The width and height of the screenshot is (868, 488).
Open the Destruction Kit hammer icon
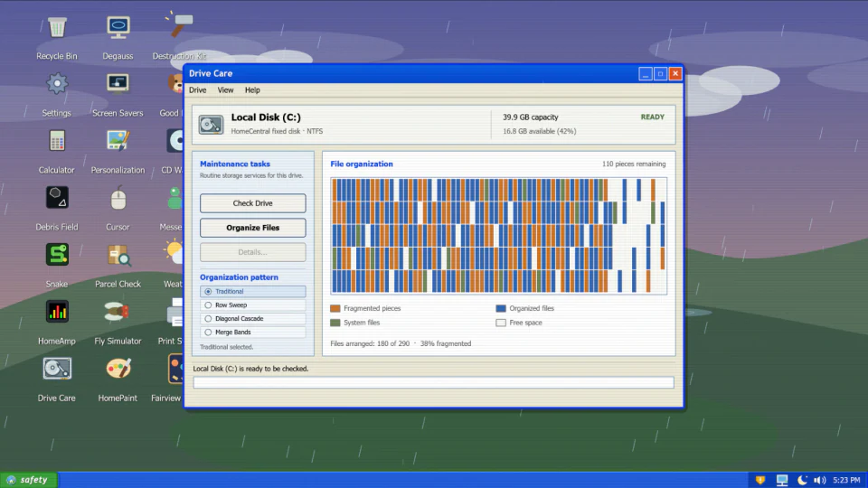(x=179, y=25)
